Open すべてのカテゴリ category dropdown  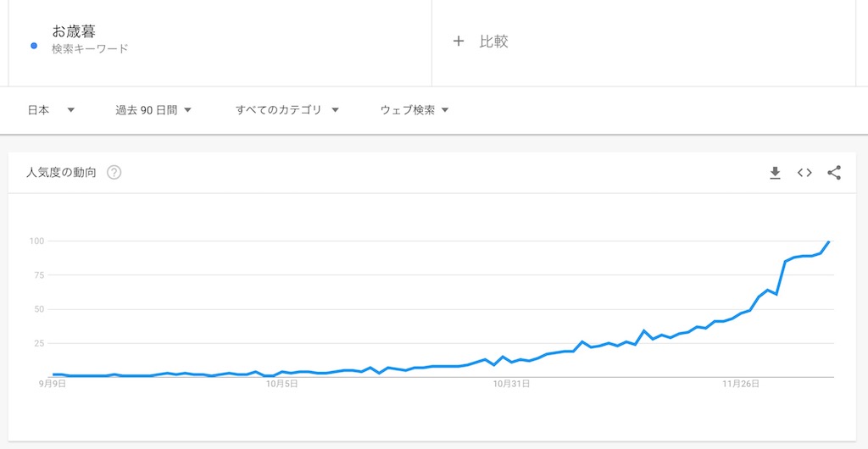tap(287, 110)
